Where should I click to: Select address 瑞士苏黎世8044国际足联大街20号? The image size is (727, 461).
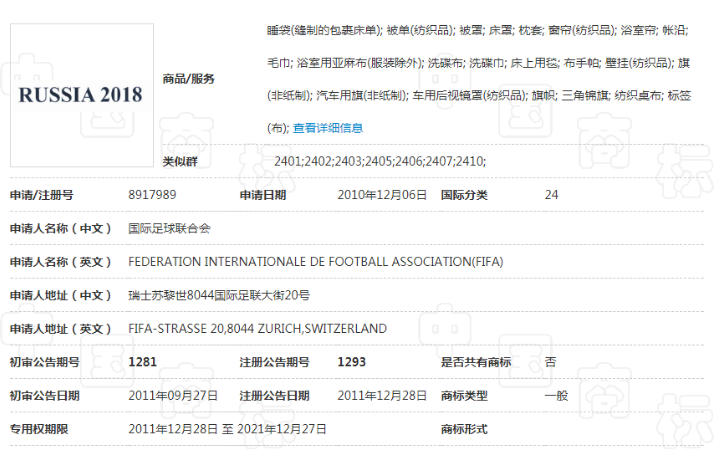click(219, 295)
